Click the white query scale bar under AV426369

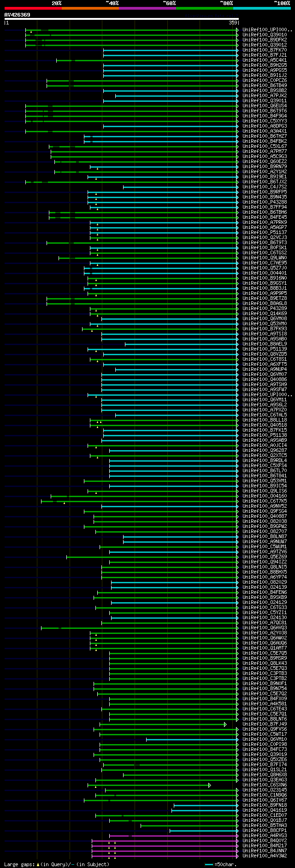click(x=121, y=19)
